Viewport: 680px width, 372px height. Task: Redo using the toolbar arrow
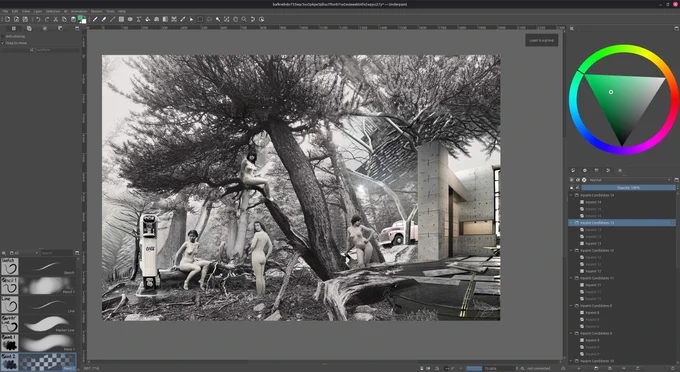point(47,20)
